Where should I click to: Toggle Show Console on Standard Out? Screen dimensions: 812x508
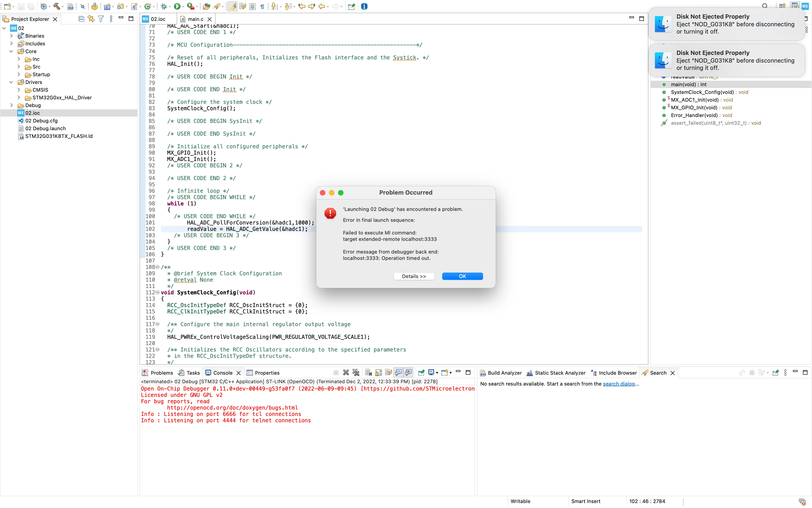click(398, 372)
